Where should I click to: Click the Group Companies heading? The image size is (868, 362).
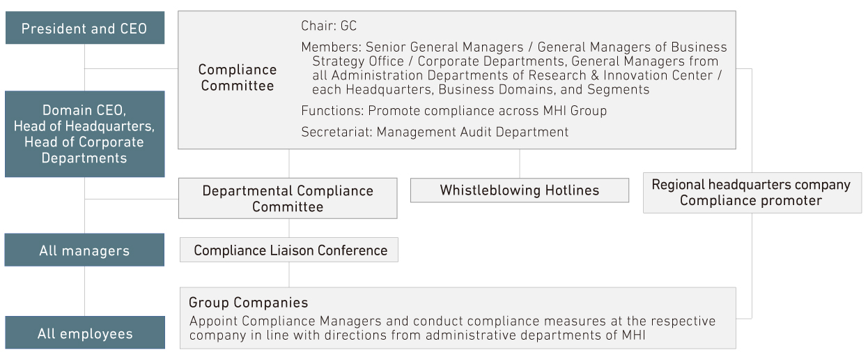248,303
